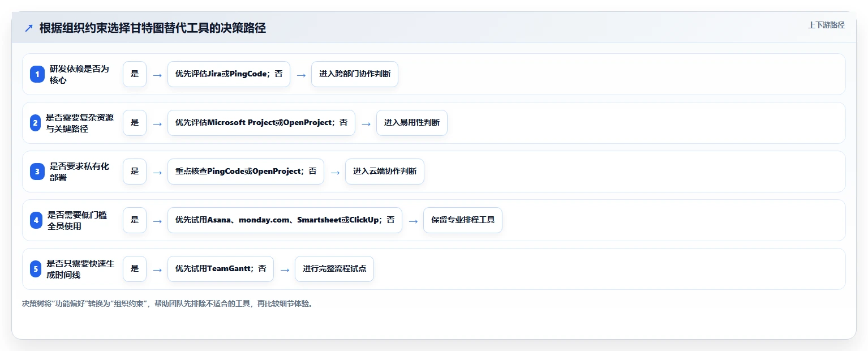Click the 进行完整流程试点 box
The image size is (868, 351).
[x=334, y=269]
